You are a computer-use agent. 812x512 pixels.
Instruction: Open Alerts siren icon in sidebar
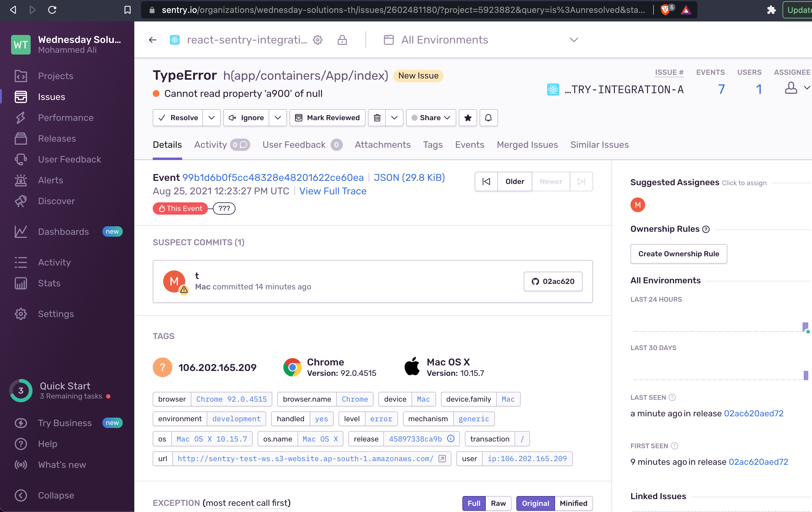pyautogui.click(x=21, y=180)
